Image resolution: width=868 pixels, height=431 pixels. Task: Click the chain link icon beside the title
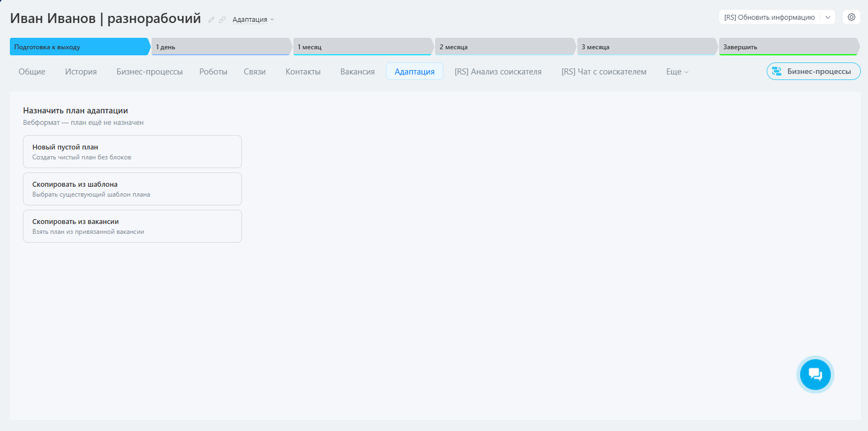pyautogui.click(x=222, y=20)
